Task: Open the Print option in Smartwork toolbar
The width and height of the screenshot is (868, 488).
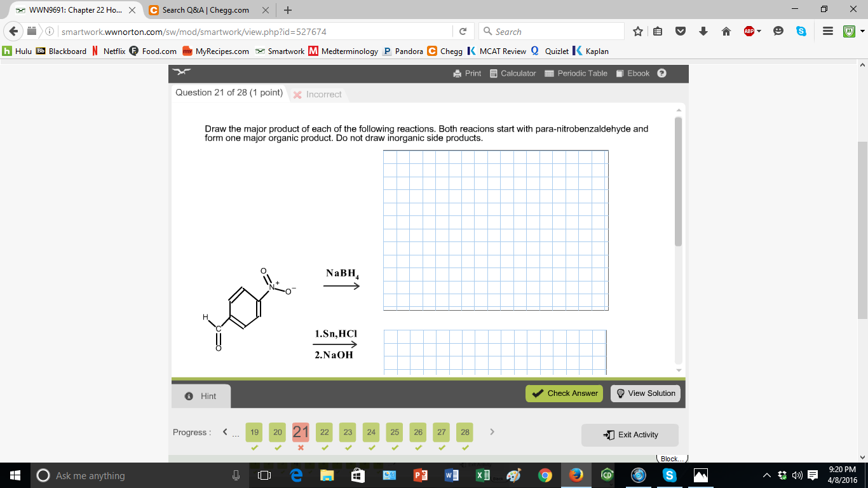Action: pos(467,73)
